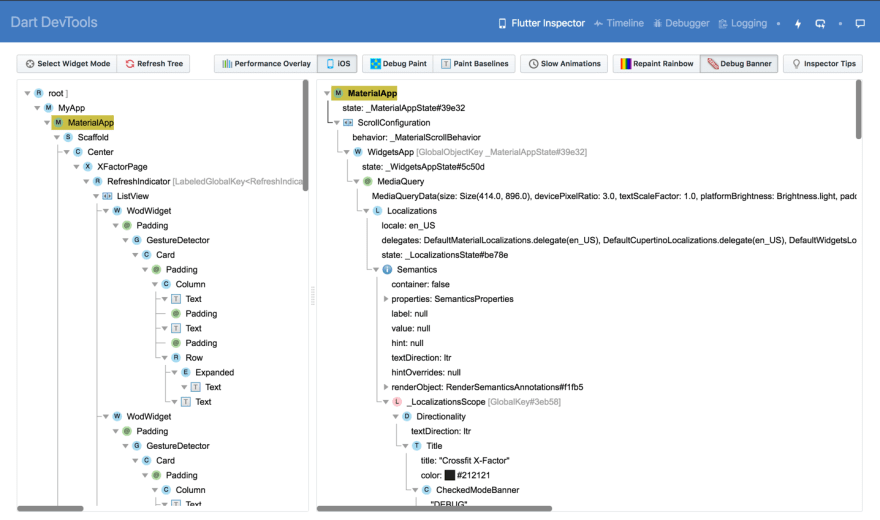Switch to the Debugger tab
The height and width of the screenshot is (520, 880).
pos(681,23)
